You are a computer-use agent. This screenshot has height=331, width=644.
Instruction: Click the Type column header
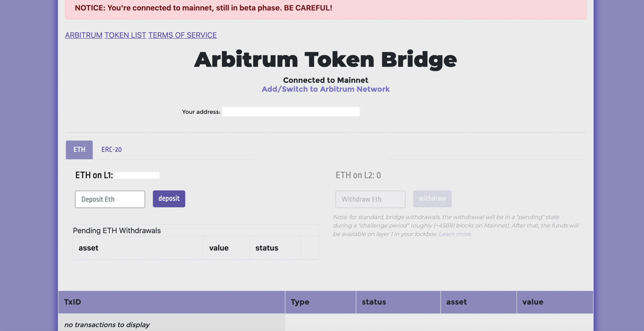300,302
